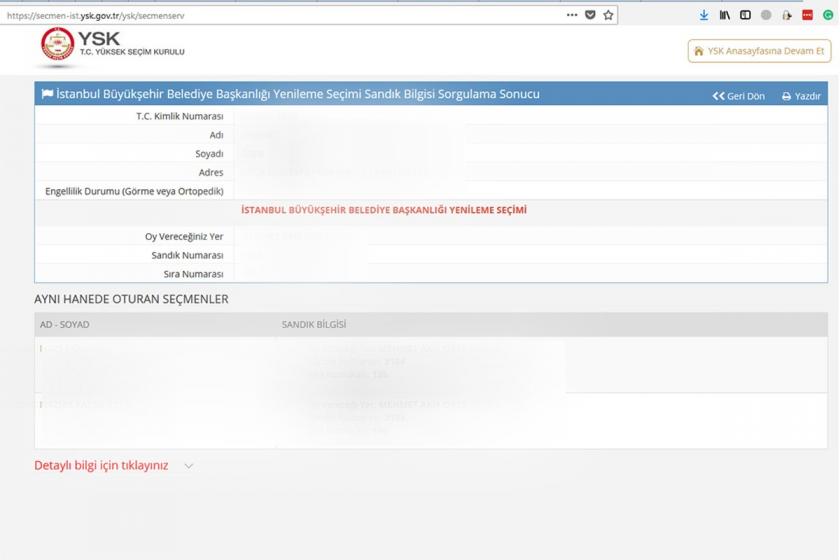The height and width of the screenshot is (560, 840).
Task: Click the Soyadı row label
Action: 209,154
